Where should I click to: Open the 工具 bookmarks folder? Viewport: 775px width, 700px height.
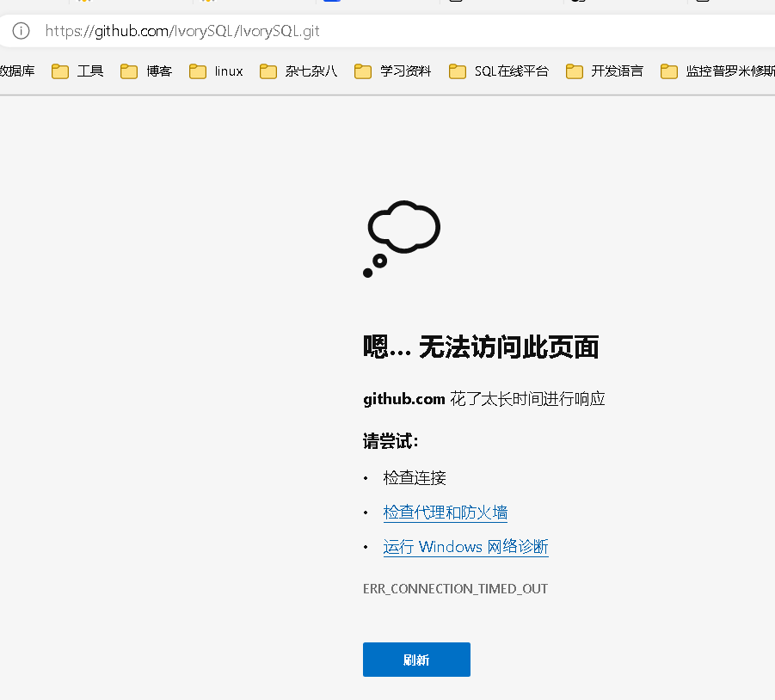click(x=77, y=71)
